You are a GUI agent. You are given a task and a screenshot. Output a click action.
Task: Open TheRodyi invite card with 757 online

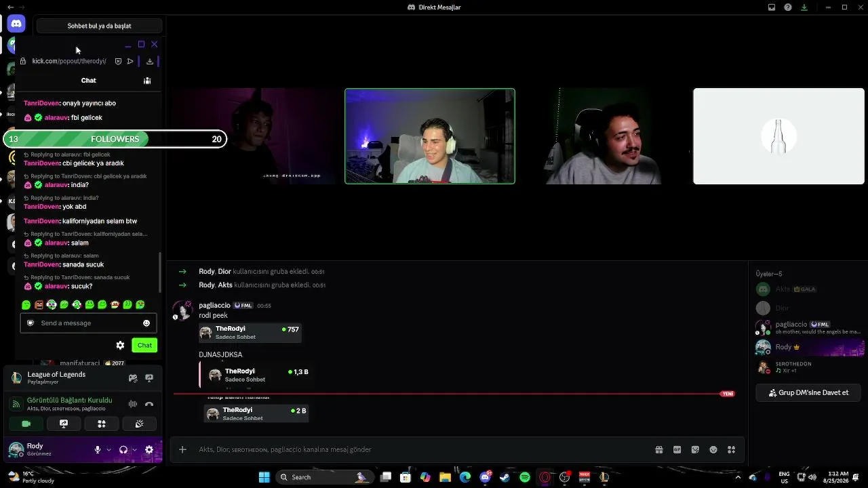click(250, 333)
